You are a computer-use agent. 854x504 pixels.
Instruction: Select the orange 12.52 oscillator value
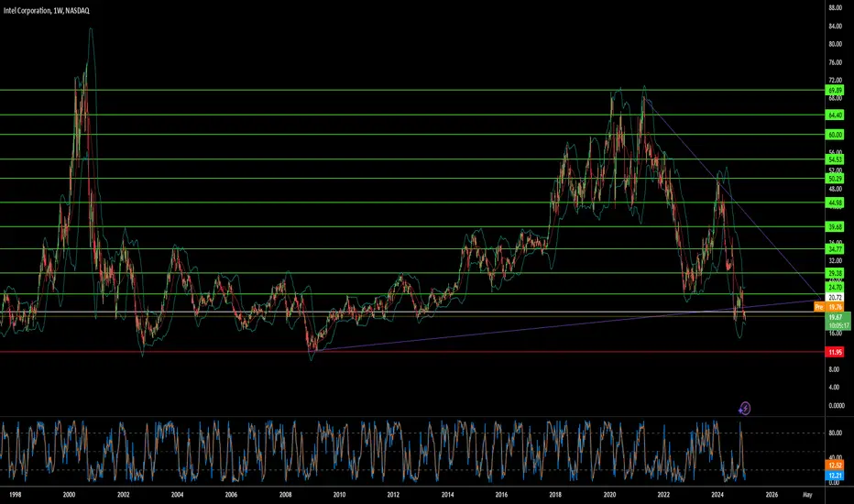tap(835, 466)
